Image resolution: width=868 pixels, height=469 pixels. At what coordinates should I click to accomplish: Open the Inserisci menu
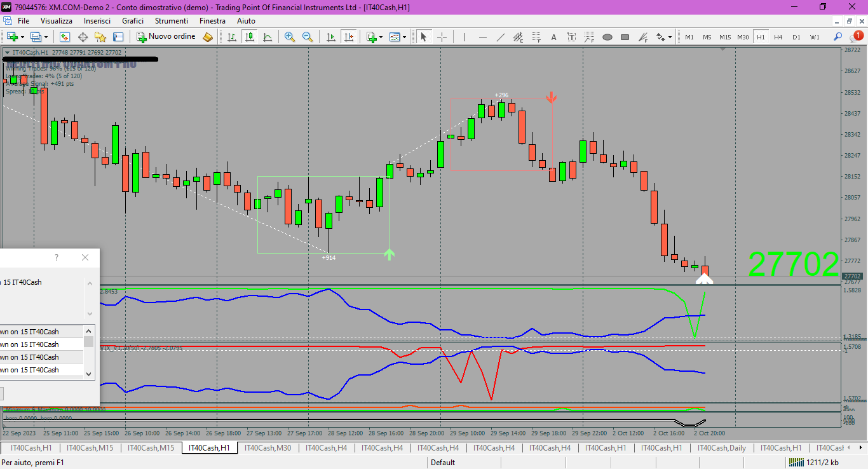(97, 21)
